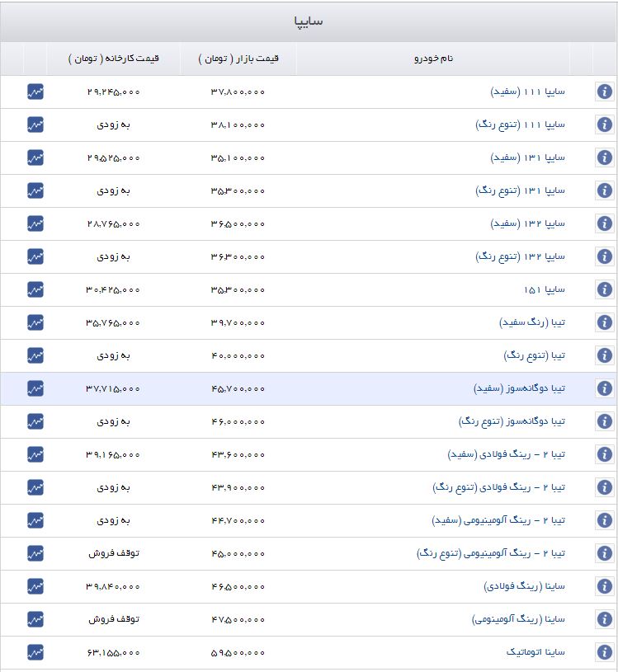Open the سایپا ۱۱۱ (سفید) car link

(x=527, y=92)
